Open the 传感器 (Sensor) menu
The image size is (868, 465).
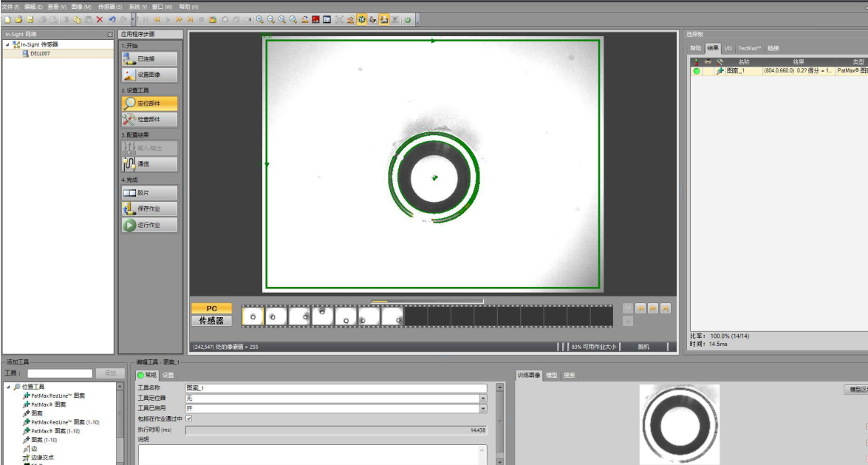[x=110, y=7]
